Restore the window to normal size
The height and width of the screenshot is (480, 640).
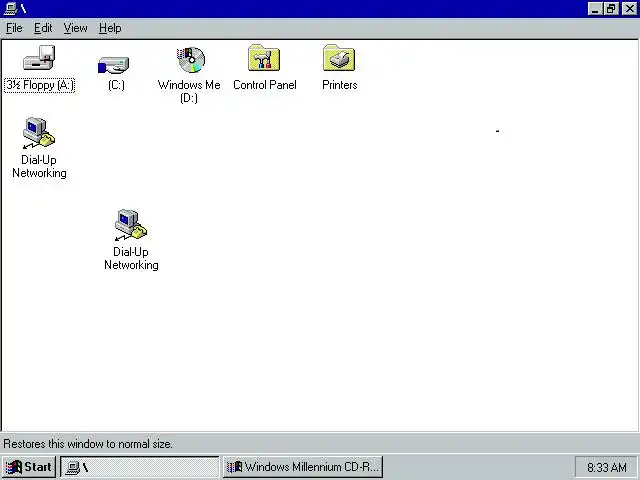click(611, 9)
